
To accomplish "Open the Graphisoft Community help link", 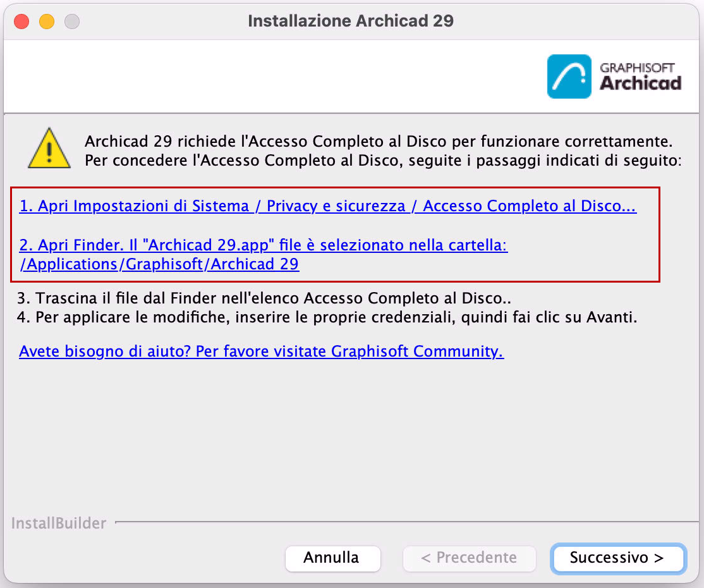I will (261, 351).
